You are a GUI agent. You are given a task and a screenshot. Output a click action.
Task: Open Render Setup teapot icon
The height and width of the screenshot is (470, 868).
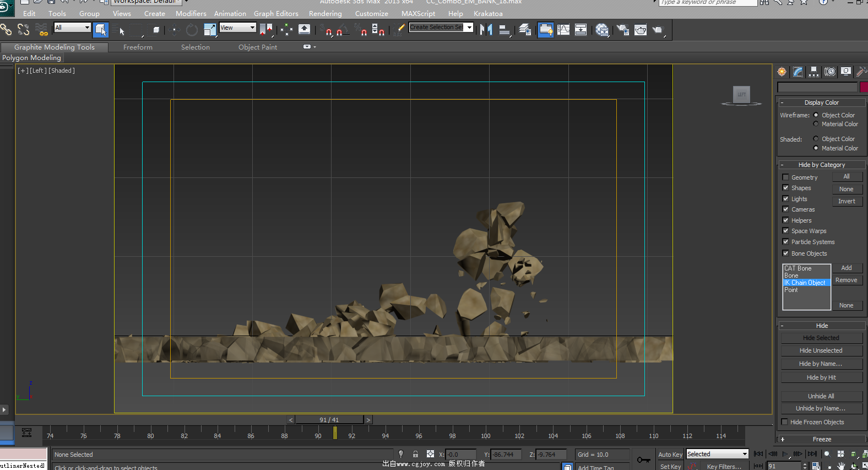(623, 30)
